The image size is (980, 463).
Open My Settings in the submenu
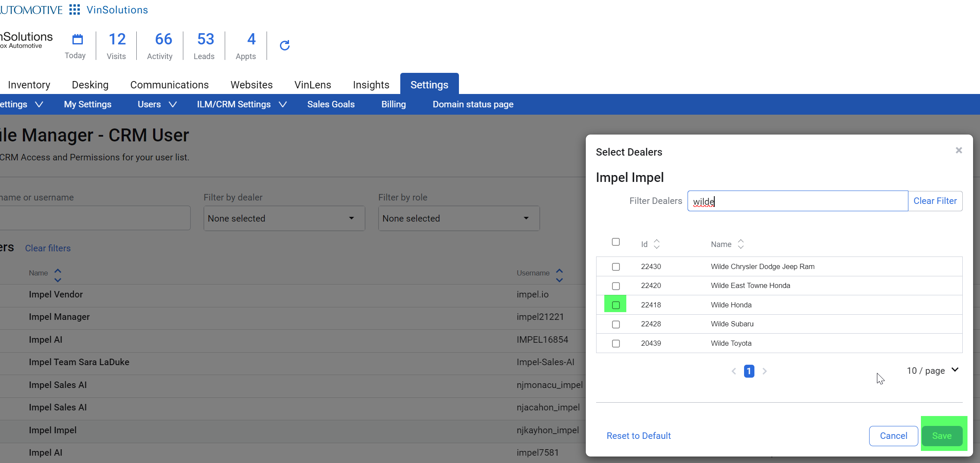click(x=88, y=104)
